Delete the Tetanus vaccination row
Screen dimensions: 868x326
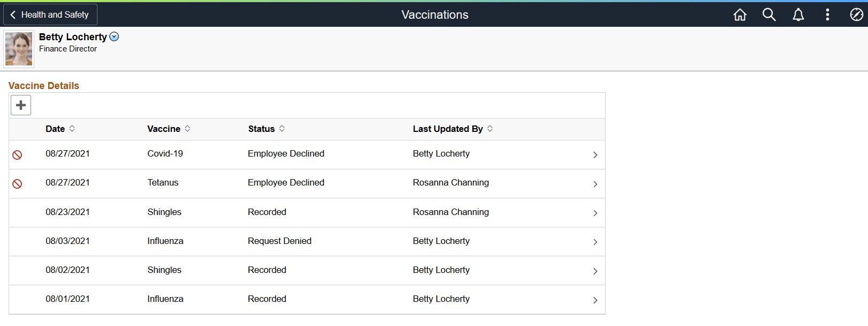17,184
